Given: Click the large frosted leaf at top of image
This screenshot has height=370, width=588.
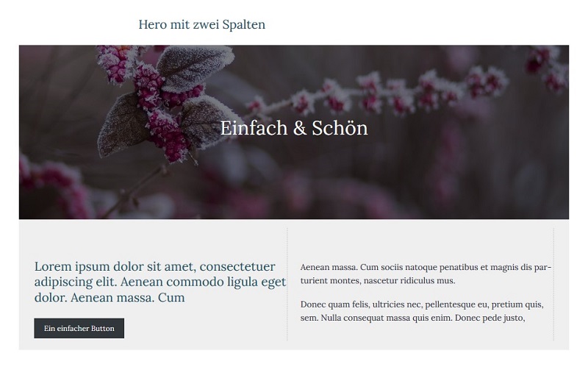Looking at the screenshot, I should point(195,68).
